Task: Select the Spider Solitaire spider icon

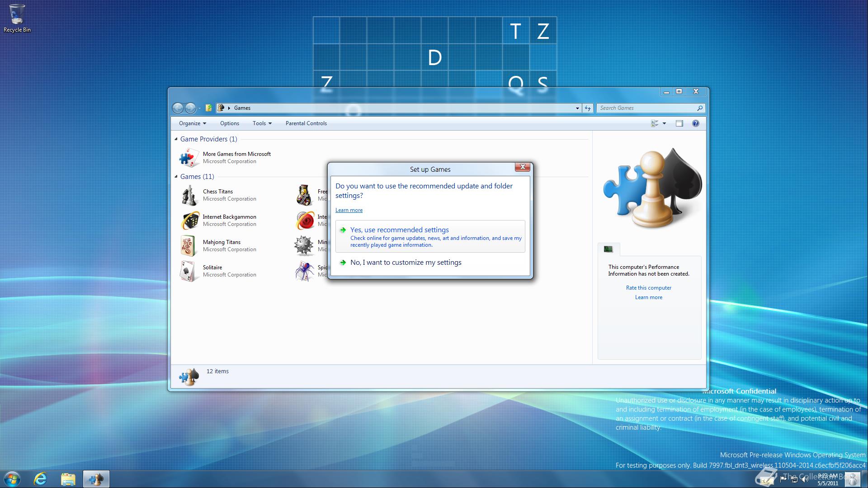Action: (304, 271)
